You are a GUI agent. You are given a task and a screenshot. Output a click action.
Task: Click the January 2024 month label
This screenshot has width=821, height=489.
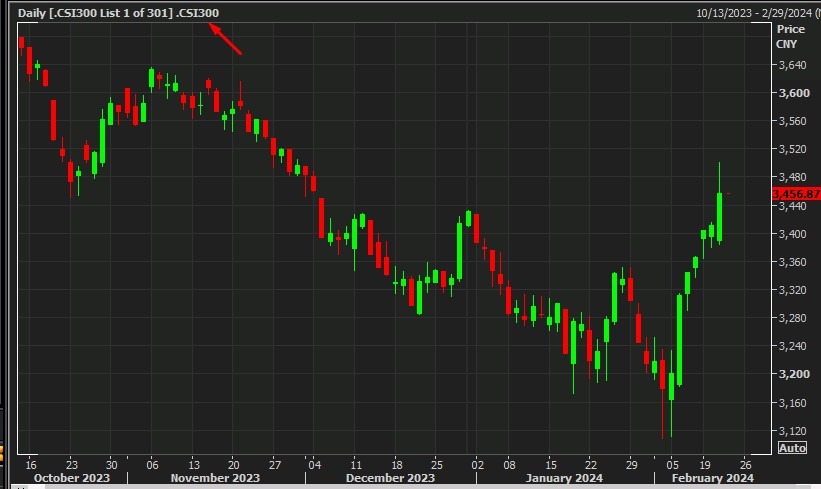[x=564, y=478]
